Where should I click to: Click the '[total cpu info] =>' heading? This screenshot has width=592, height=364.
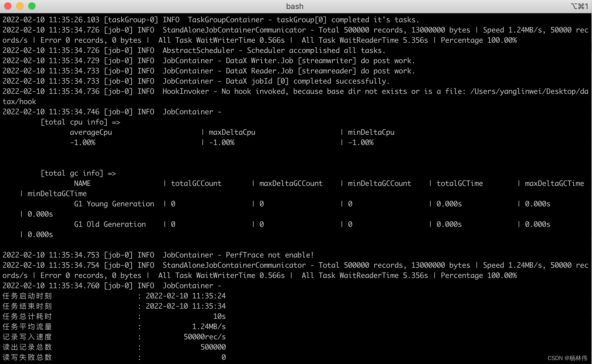click(x=80, y=122)
